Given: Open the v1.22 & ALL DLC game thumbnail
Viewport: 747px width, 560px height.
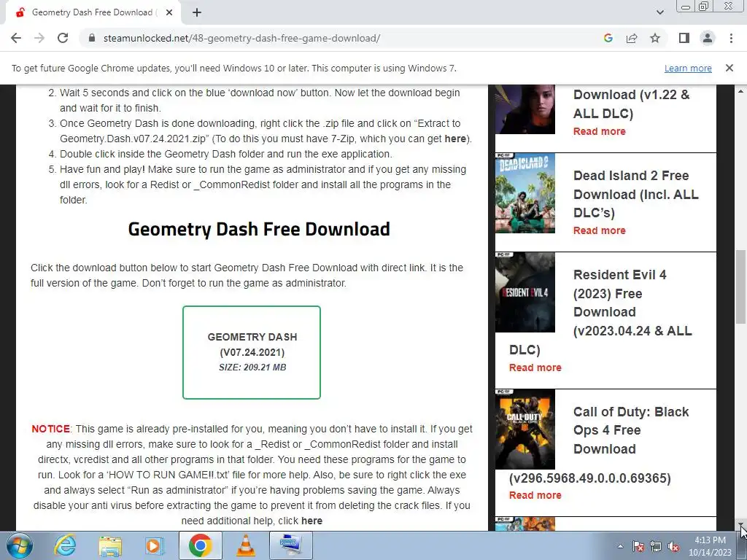Looking at the screenshot, I should [x=525, y=109].
